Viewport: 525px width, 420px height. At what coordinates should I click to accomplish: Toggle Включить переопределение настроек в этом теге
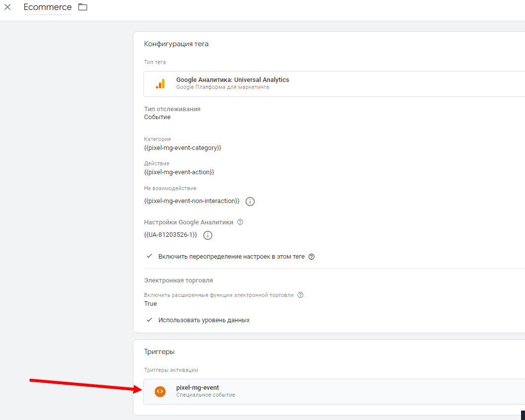click(x=150, y=256)
